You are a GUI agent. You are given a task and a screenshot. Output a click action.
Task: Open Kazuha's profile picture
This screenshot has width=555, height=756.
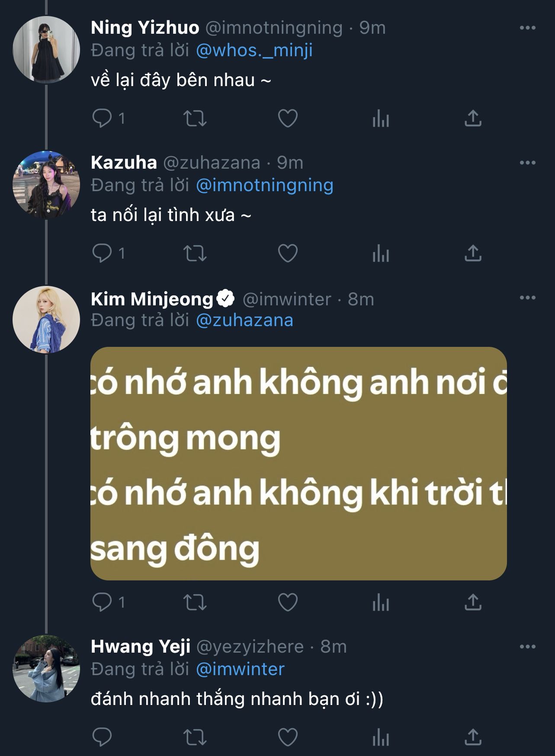tap(46, 185)
